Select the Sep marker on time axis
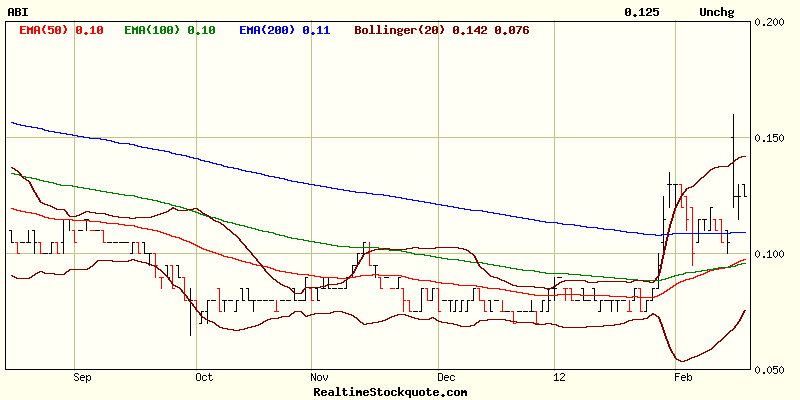Screen dimensions: 800x400 (x=82, y=378)
